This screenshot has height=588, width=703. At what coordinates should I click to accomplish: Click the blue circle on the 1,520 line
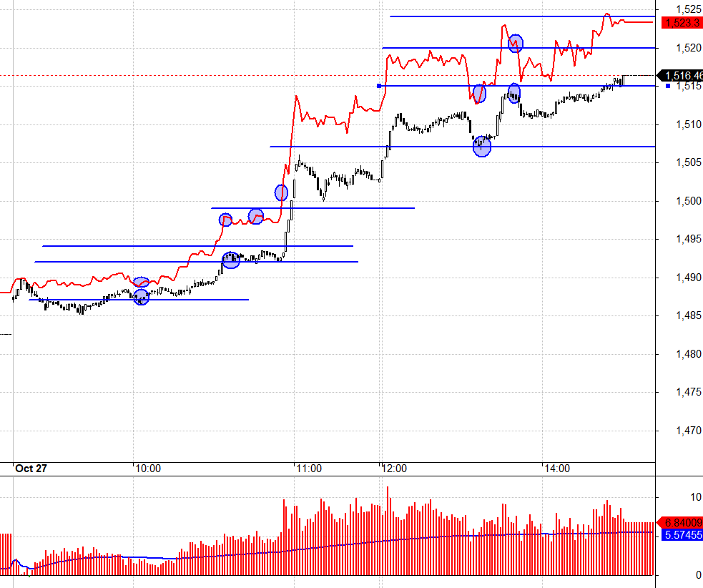(x=515, y=44)
